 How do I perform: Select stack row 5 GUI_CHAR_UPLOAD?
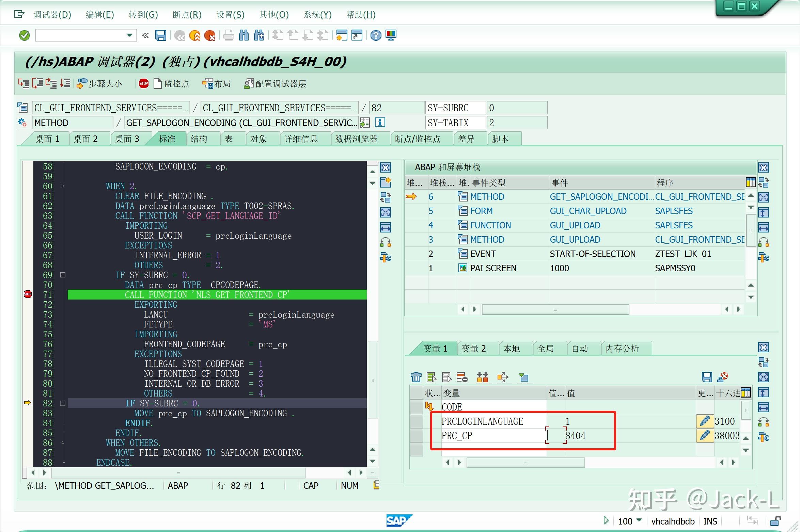tap(575, 211)
